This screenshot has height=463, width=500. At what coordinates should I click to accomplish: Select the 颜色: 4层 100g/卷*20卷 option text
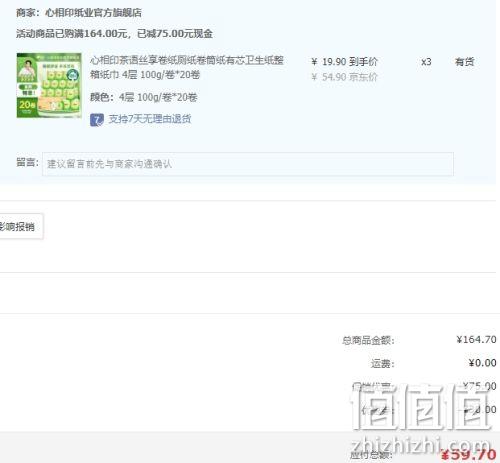144,97
